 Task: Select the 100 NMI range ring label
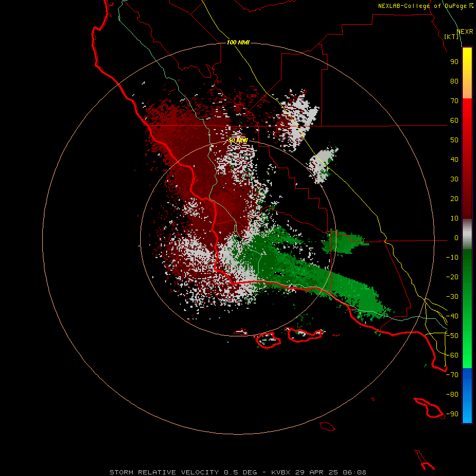(x=238, y=42)
